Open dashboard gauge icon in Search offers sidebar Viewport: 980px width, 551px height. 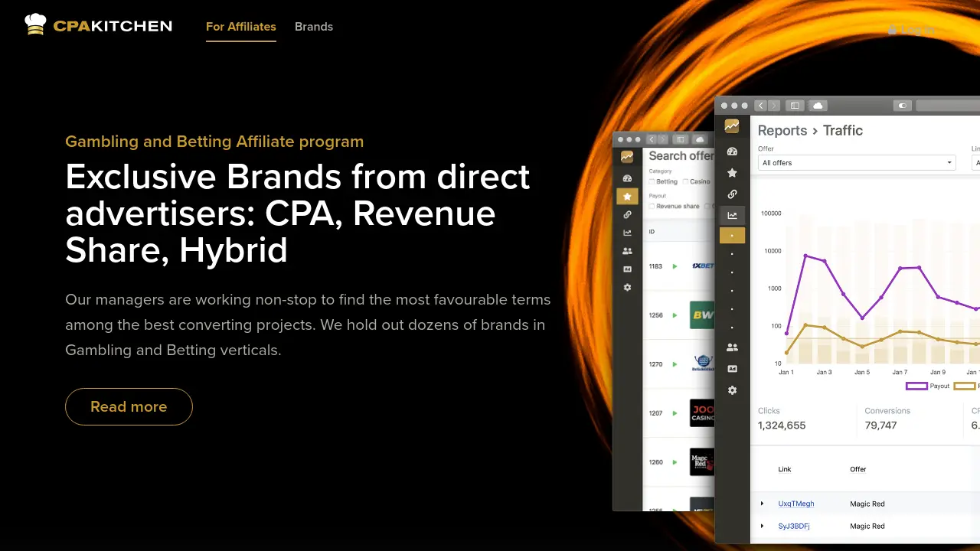click(x=627, y=178)
